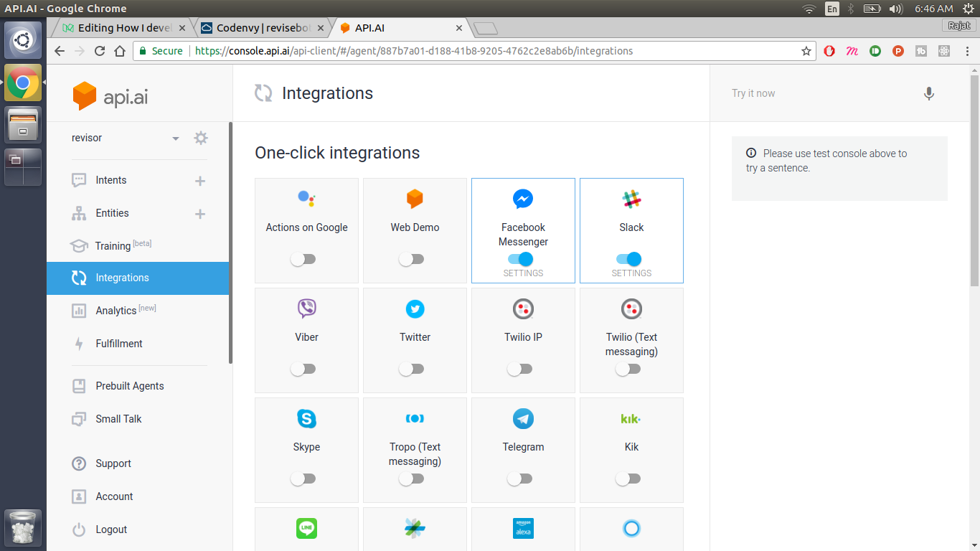
Task: Bookmark this page with the star icon
Action: pos(806,51)
